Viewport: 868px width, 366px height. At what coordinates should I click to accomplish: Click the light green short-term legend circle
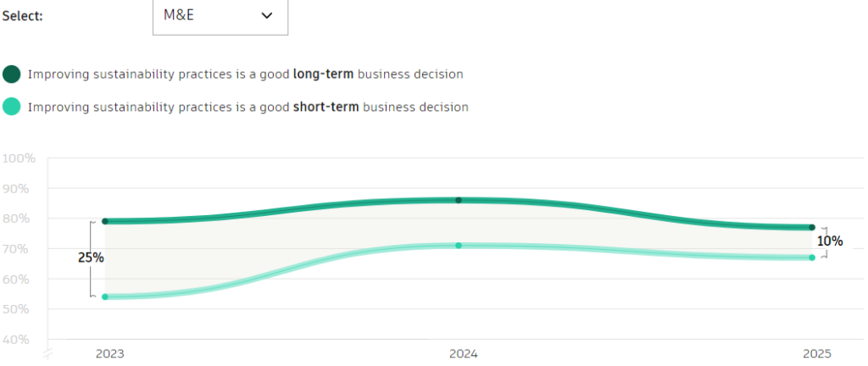12,107
